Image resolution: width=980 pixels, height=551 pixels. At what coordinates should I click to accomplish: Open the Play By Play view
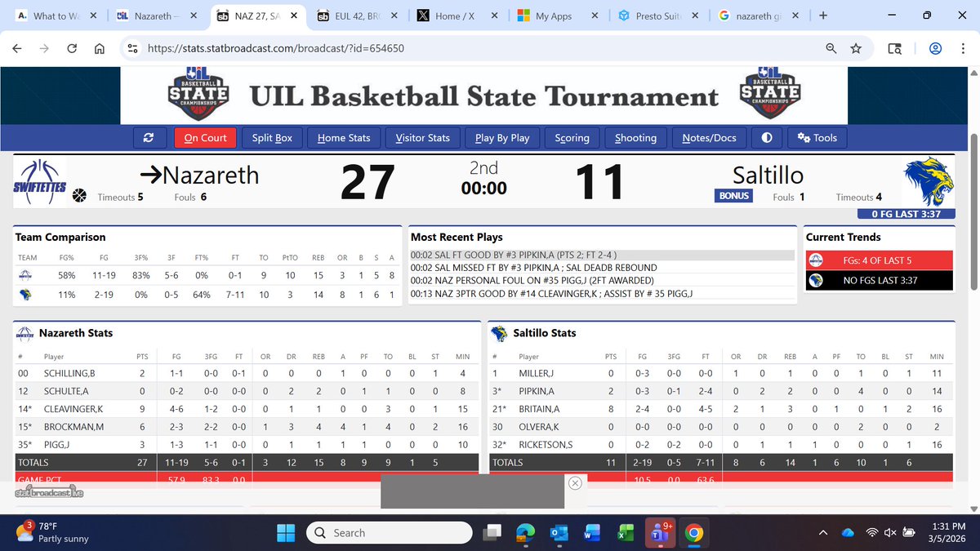click(502, 138)
